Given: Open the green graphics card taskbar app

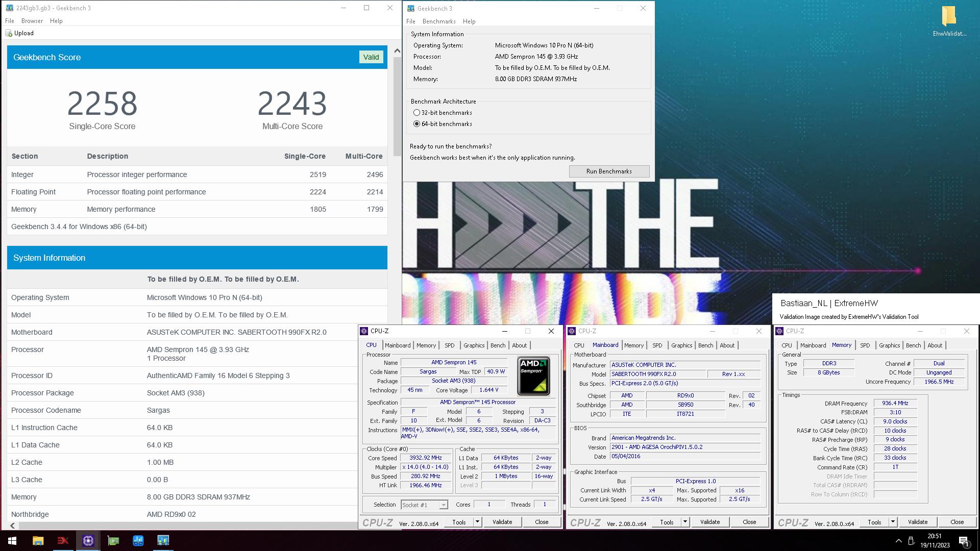Looking at the screenshot, I should point(113,541).
